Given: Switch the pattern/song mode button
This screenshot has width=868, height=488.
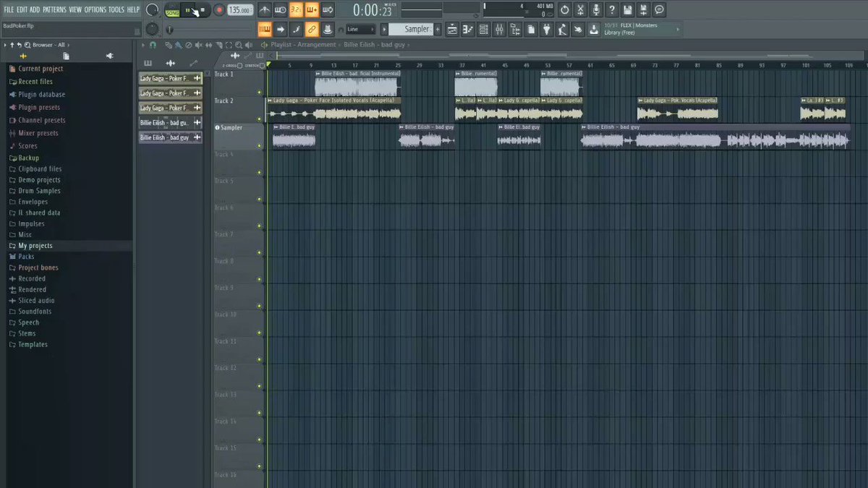Looking at the screenshot, I should pyautogui.click(x=173, y=10).
